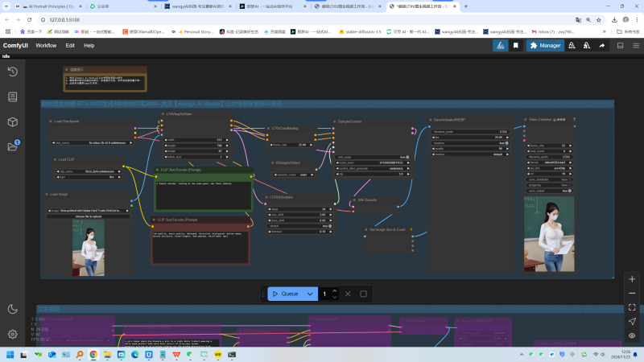The image size is (644, 362).
Task: Open the workflows folder sidebar icon
Action: 12,146
